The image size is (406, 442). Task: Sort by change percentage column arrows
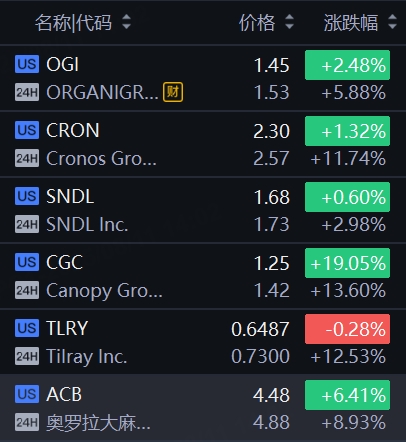(x=393, y=22)
